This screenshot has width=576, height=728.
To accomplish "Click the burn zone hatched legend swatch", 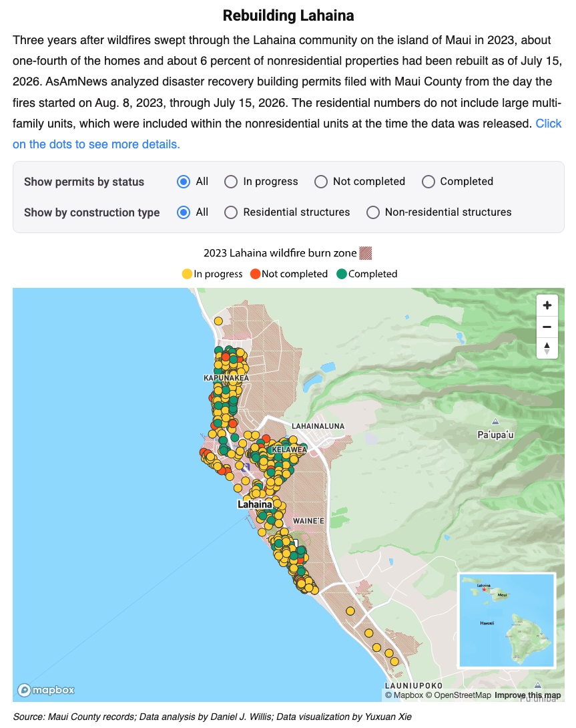I will coord(366,253).
